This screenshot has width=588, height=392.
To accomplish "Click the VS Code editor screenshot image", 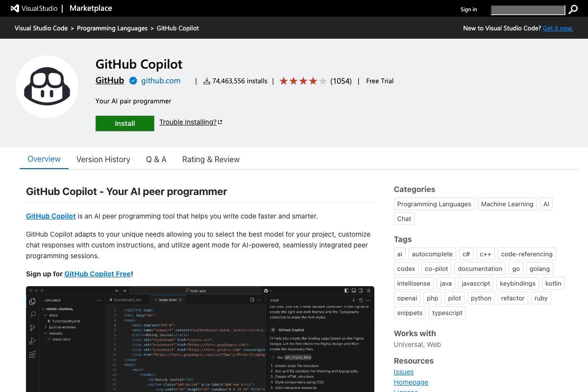I will point(200,339).
